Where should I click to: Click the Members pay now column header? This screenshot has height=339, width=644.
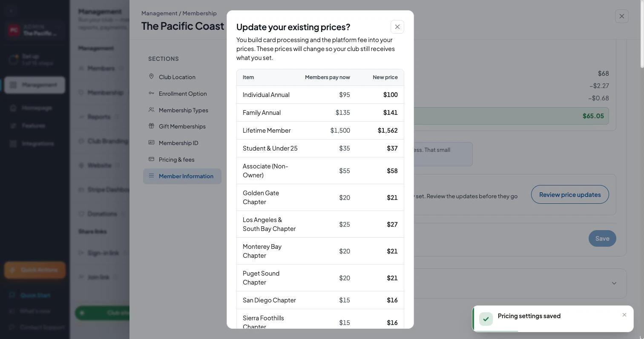328,77
